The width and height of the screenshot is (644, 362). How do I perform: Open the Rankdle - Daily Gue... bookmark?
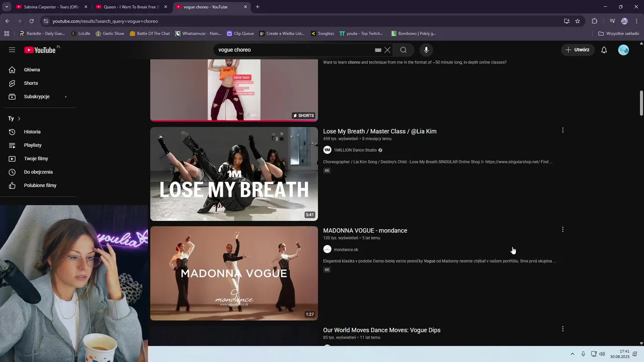(x=42, y=34)
